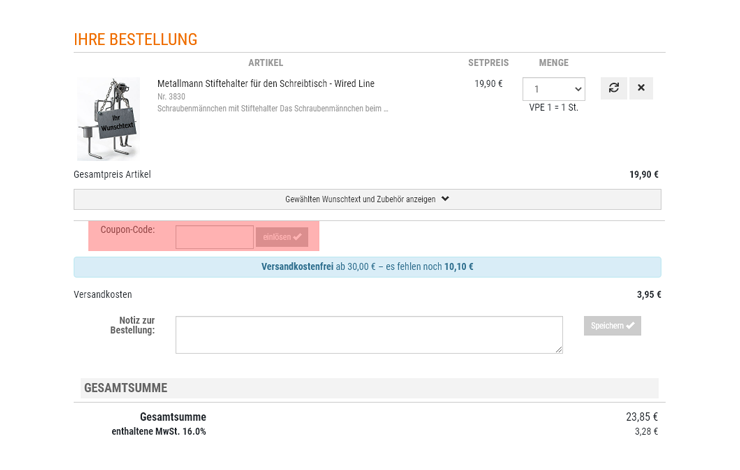
Task: Click the MENGE column header
Action: coord(554,63)
